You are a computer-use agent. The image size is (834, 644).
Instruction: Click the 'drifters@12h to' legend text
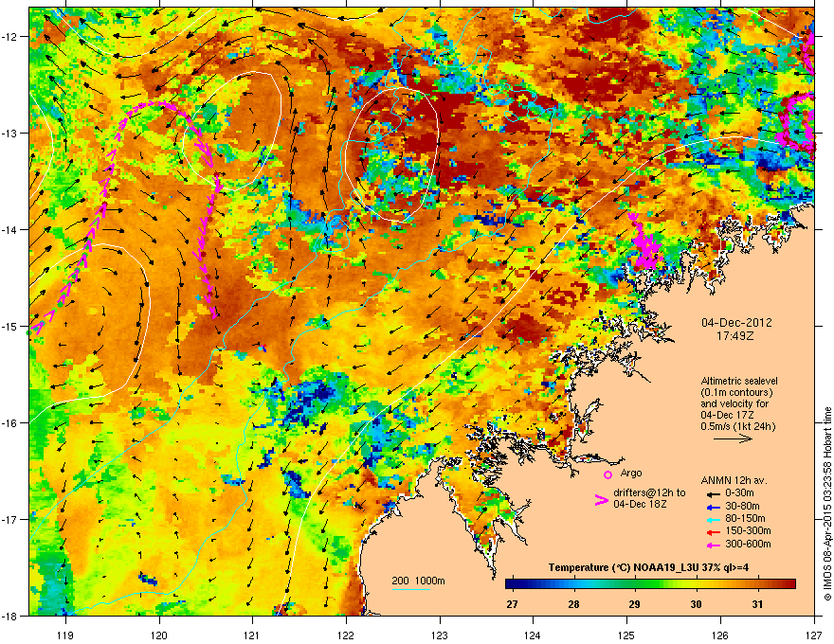[649, 493]
